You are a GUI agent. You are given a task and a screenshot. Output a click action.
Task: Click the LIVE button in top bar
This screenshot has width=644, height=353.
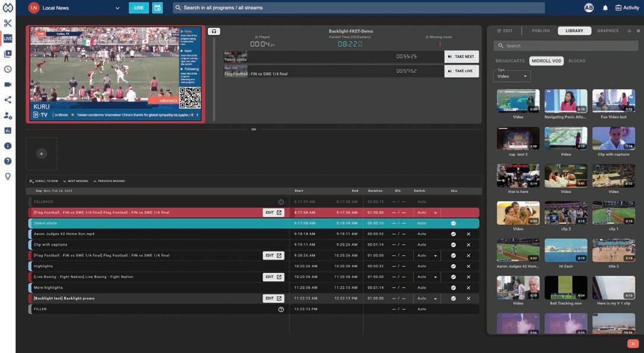pos(139,8)
